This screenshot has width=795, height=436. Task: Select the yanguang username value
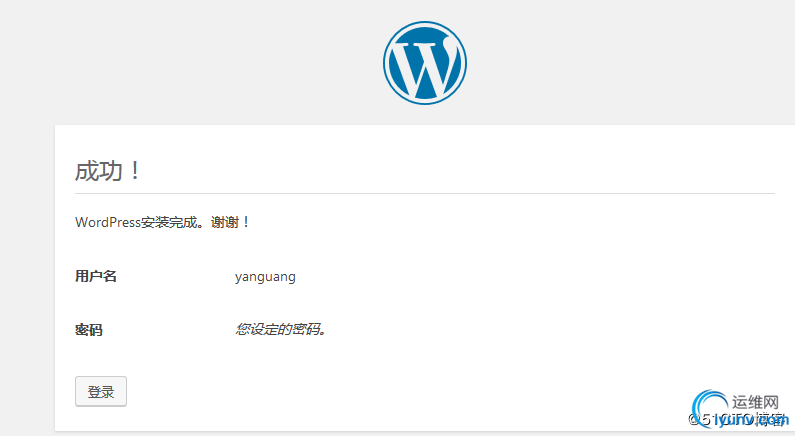coord(265,277)
